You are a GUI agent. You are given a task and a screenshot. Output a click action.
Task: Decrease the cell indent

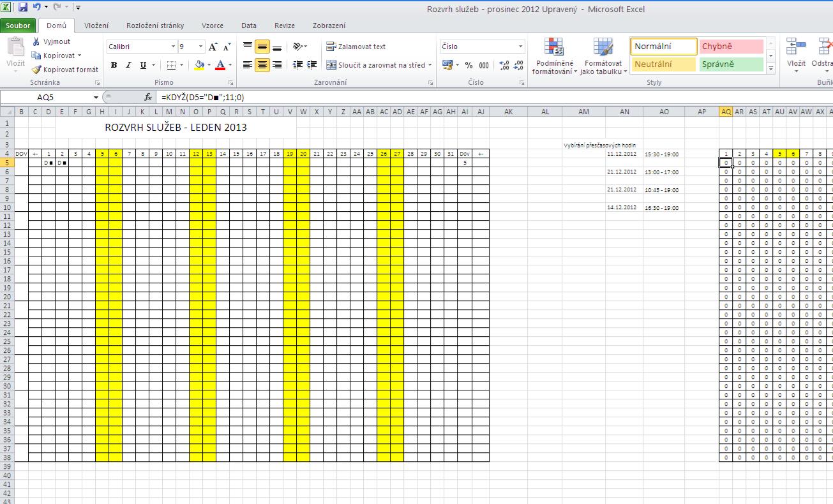click(297, 65)
